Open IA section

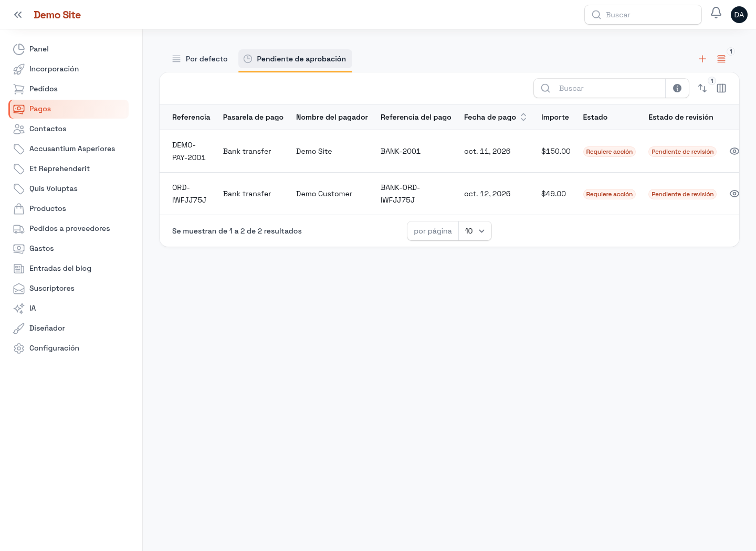69,308
